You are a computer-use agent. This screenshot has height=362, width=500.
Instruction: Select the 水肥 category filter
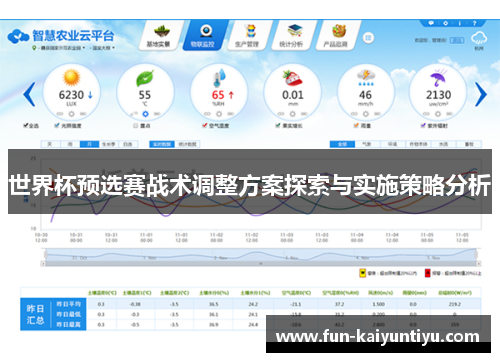(x=444, y=144)
